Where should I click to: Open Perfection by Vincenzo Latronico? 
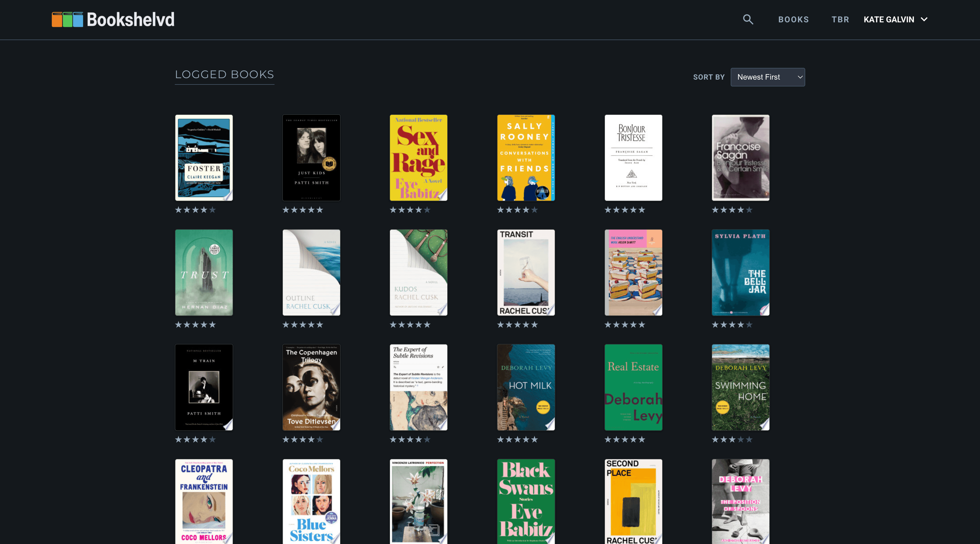(x=418, y=501)
